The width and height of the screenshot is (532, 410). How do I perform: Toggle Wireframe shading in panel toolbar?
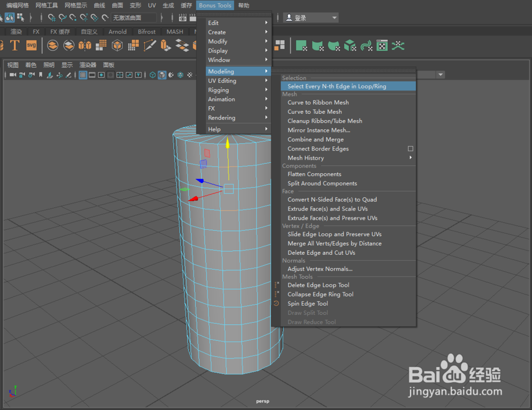coord(153,75)
